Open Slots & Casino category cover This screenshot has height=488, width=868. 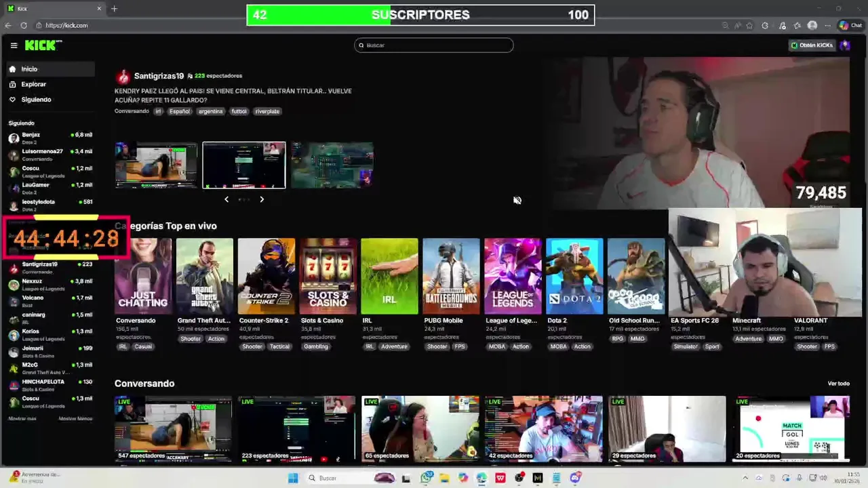[328, 276]
